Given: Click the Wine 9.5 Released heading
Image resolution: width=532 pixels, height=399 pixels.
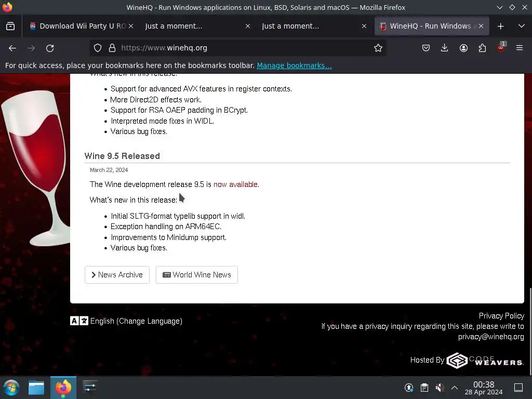Looking at the screenshot, I should (122, 156).
